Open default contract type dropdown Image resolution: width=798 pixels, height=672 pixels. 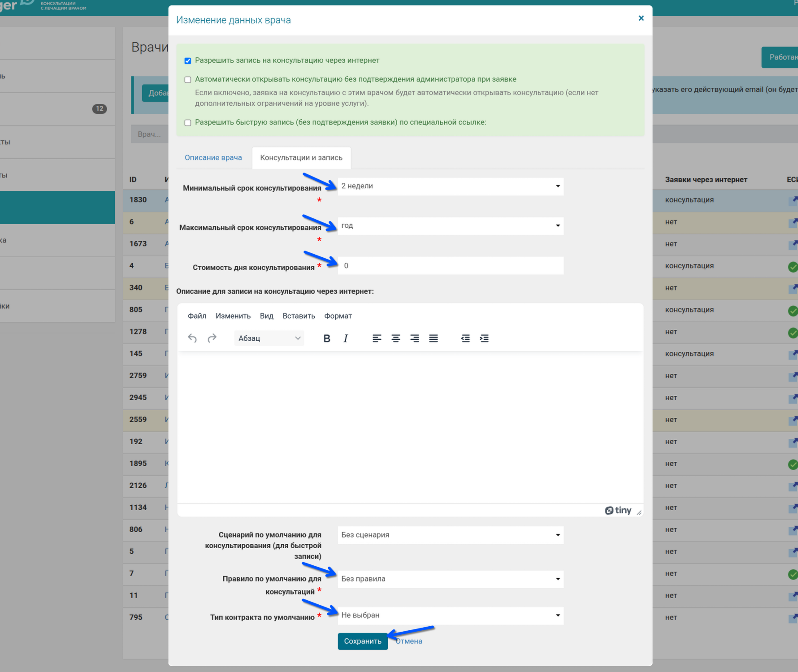pos(450,616)
